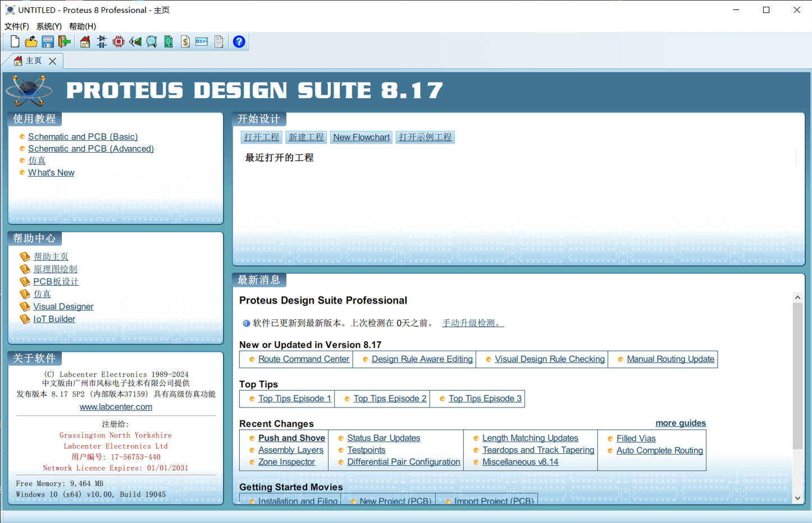Open the 文件(F) menu
This screenshot has width=812, height=523.
17,26
